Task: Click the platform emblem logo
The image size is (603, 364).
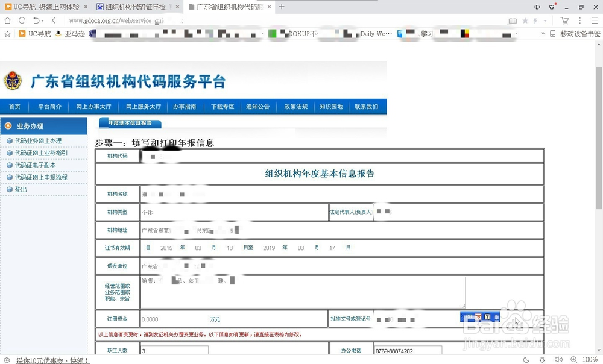Action: (x=13, y=81)
